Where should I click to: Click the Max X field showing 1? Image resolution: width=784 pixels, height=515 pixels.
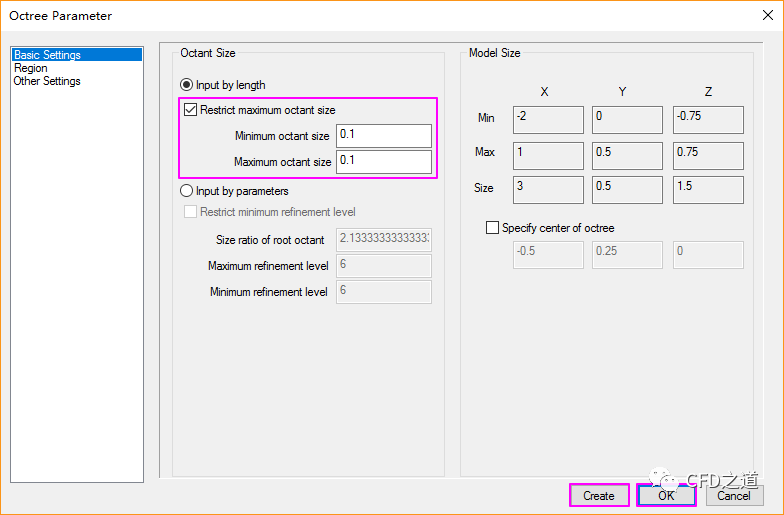click(548, 156)
